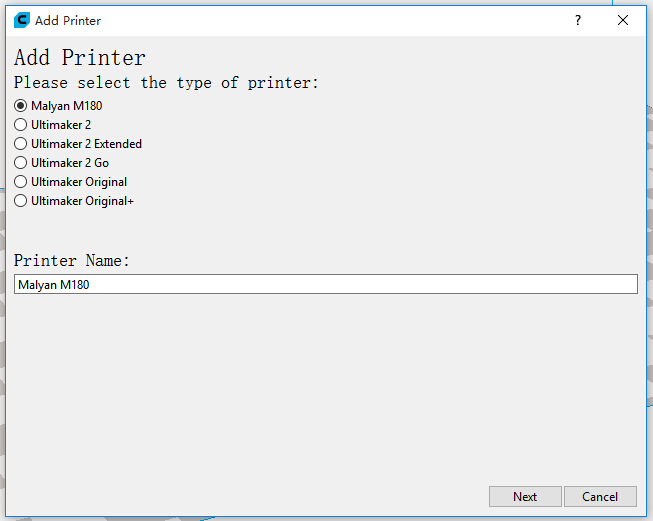653x521 pixels.
Task: Close the Add Printer dialog
Action: pos(623,20)
